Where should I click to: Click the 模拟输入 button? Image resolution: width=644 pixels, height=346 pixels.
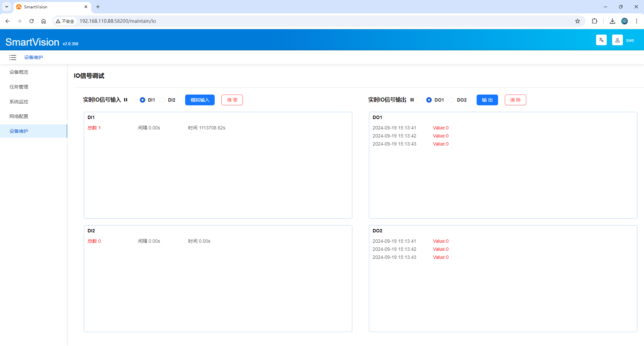pyautogui.click(x=200, y=100)
